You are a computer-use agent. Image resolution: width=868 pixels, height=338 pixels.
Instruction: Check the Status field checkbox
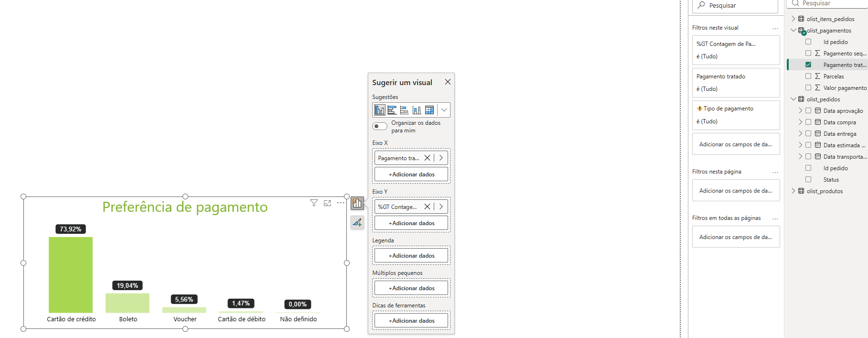808,179
